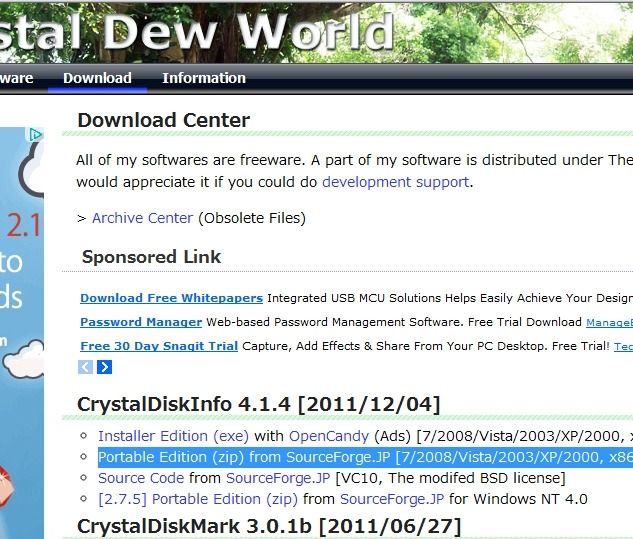The height and width of the screenshot is (539, 633).
Task: Download CrystalDiskInfo Installer Edition (exe)
Action: point(174,436)
